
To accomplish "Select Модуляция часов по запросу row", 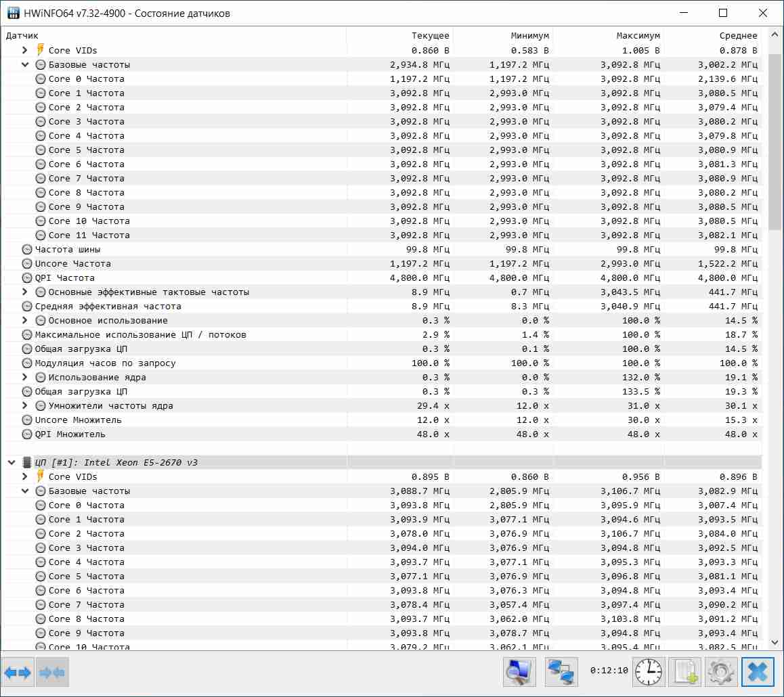I will pos(382,363).
